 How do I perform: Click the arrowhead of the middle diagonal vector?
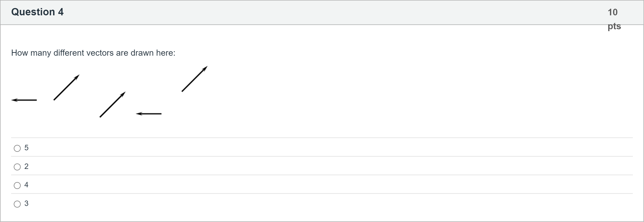point(123,94)
